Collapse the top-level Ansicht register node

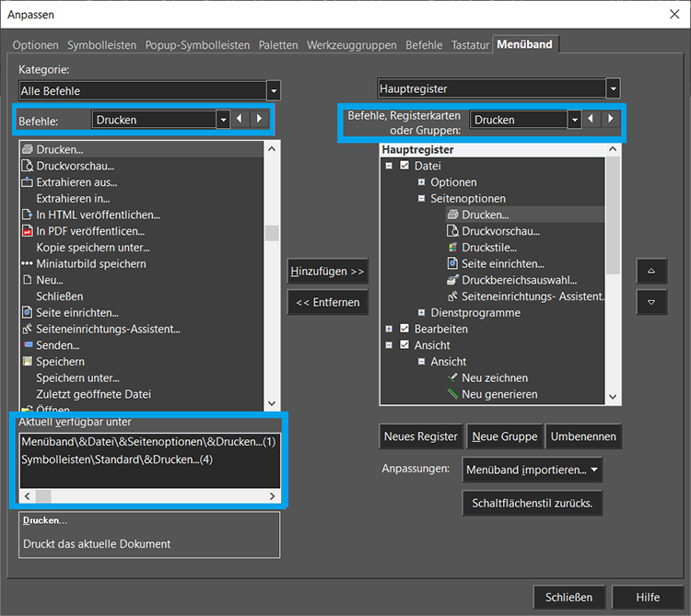click(x=389, y=345)
